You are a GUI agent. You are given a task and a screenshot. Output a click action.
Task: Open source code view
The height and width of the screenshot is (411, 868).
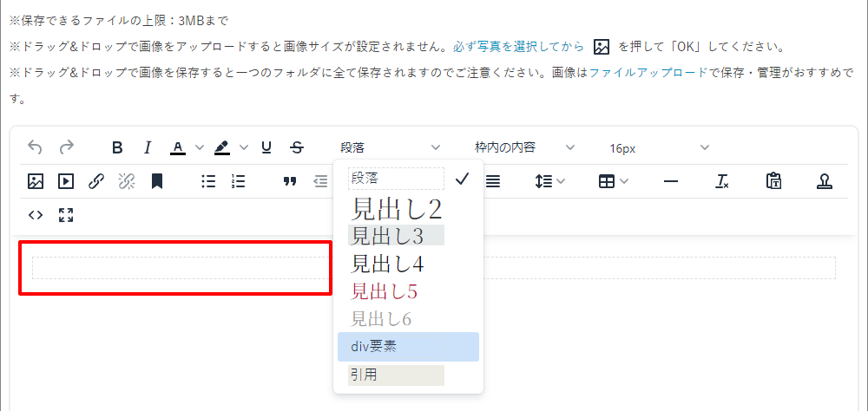pos(36,216)
